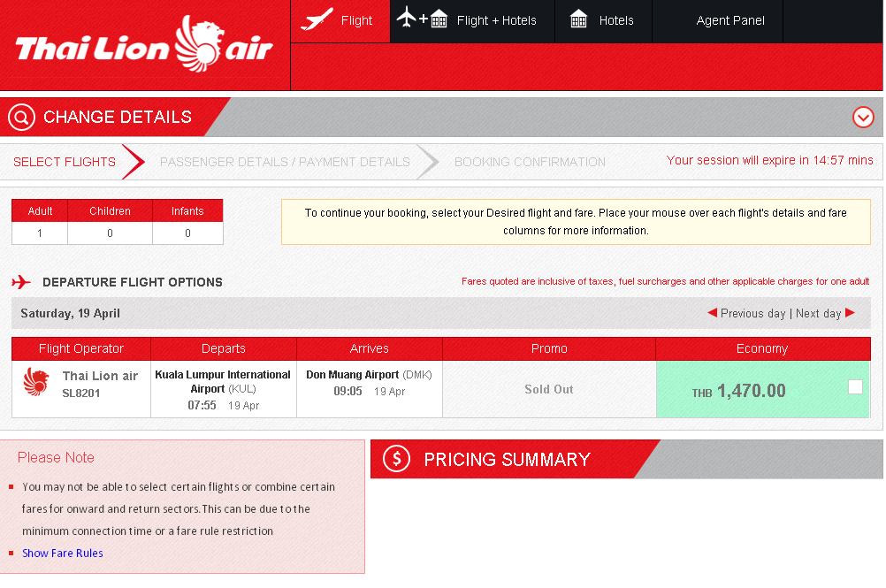Click the Saturday, 19 April date label
The image size is (886, 588).
click(x=70, y=314)
